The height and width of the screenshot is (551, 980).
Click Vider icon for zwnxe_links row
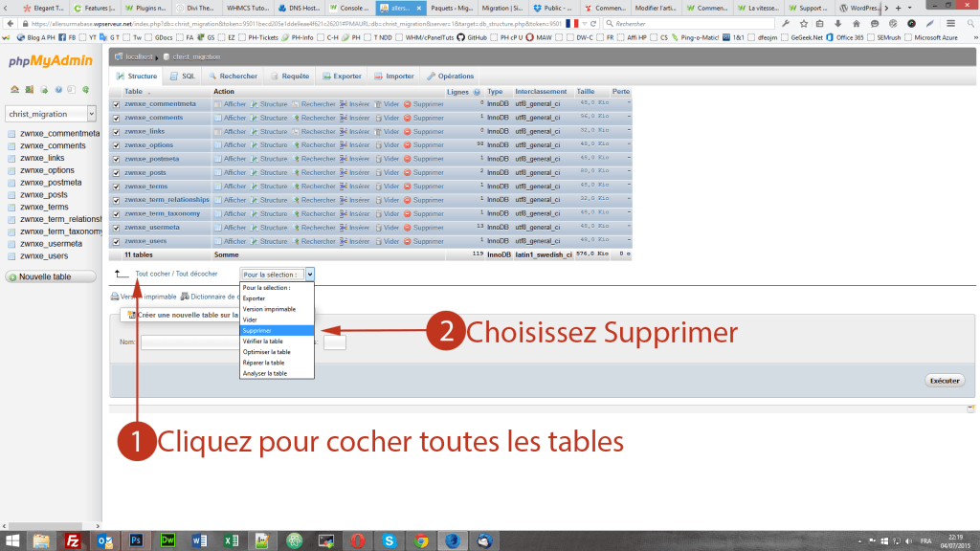click(x=378, y=132)
